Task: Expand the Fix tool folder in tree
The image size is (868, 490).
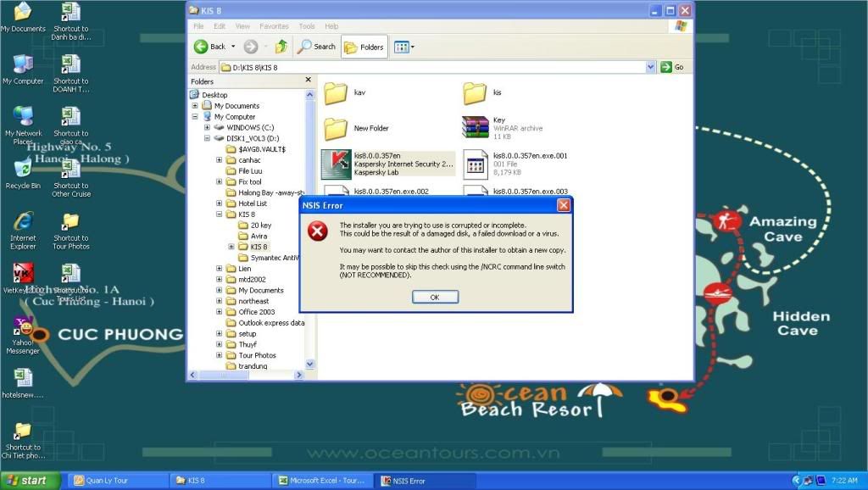Action: pyautogui.click(x=220, y=181)
